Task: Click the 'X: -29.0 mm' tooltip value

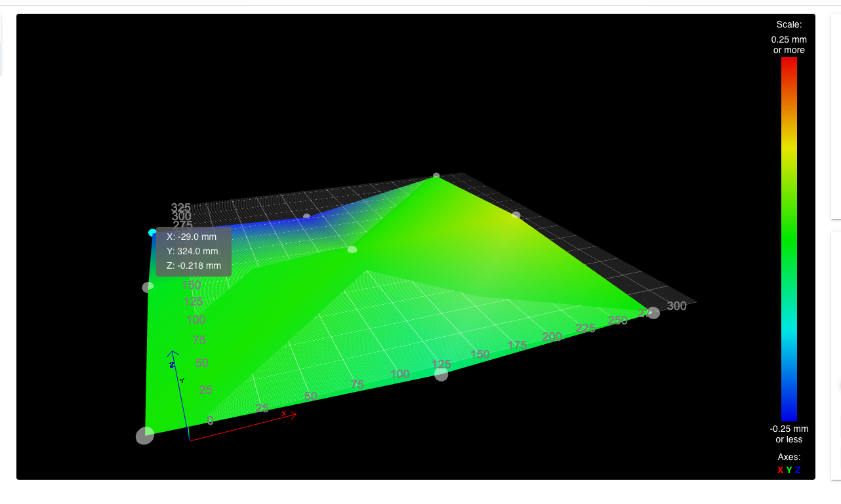Action: click(191, 237)
